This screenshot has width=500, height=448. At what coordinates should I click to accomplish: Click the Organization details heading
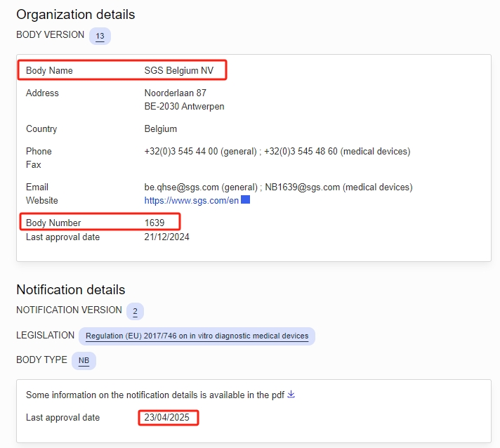tap(76, 15)
